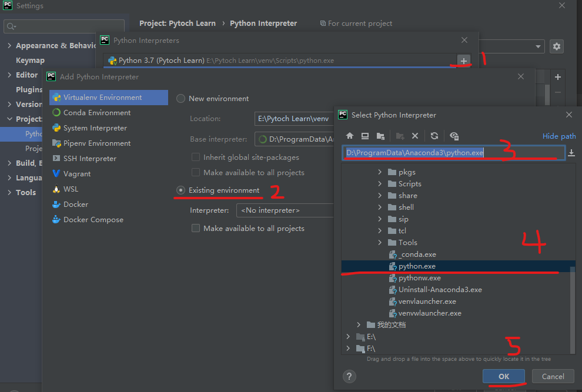
Task: Select Virtualenv Environment type
Action: (x=108, y=97)
